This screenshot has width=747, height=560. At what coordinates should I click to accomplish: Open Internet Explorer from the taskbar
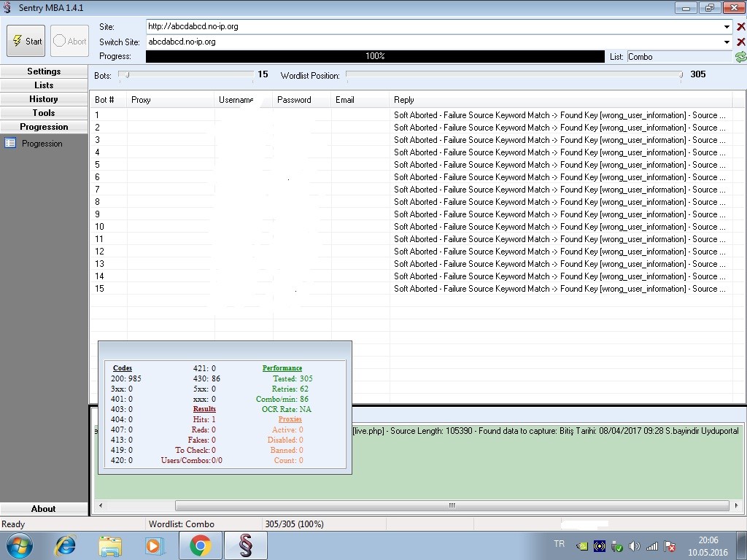pyautogui.click(x=66, y=545)
